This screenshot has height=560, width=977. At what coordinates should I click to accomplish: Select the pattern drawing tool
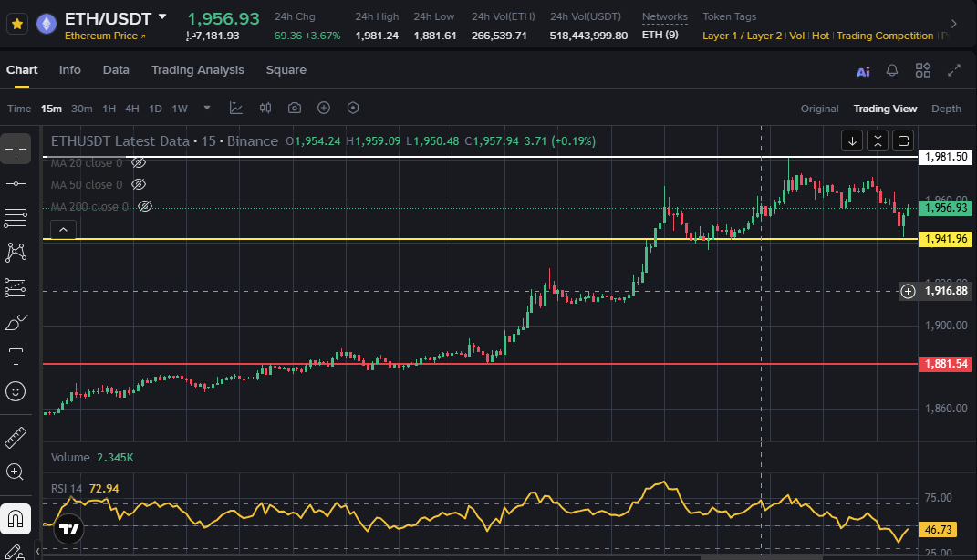[x=16, y=253]
